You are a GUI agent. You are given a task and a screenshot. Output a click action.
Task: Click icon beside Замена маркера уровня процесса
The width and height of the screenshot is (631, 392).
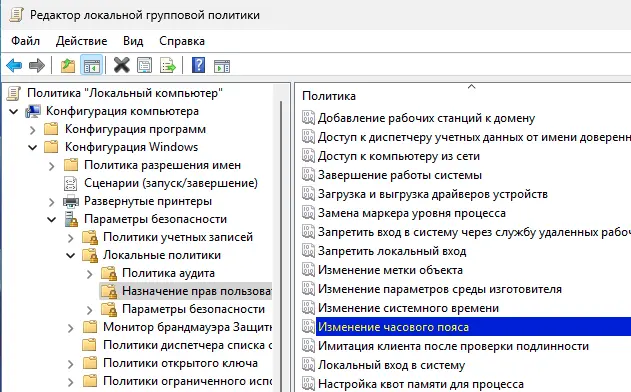pos(308,213)
